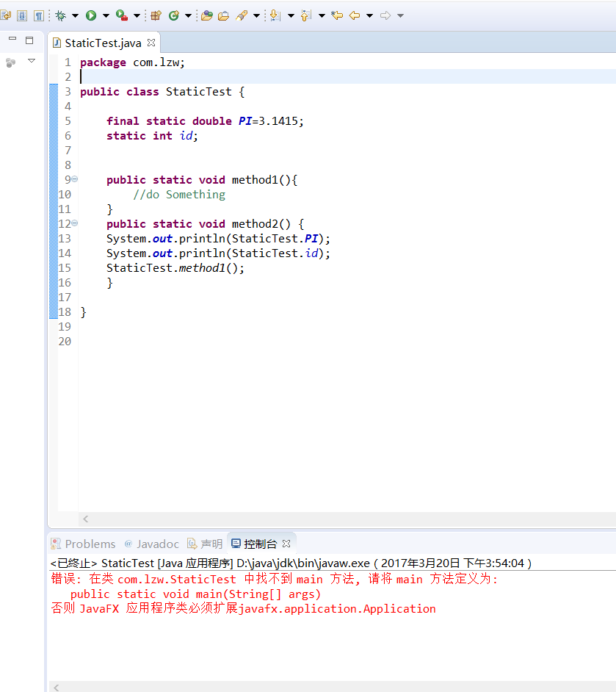This screenshot has width=616, height=692.
Task: Click the green Run button
Action: [91, 15]
